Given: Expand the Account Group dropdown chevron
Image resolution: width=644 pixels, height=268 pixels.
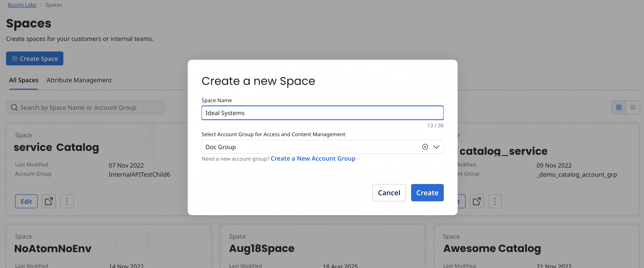Looking at the screenshot, I should pos(436,147).
